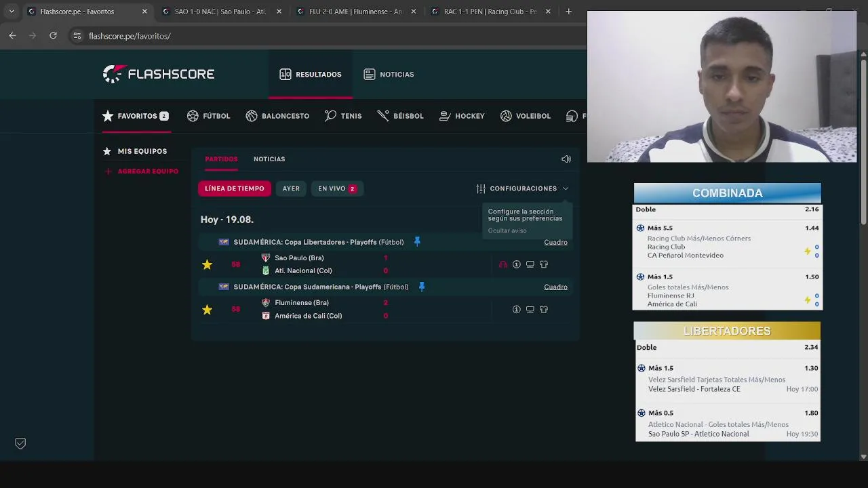The width and height of the screenshot is (868, 488).
Task: Switch to the Noticias sub-tab
Action: (269, 159)
